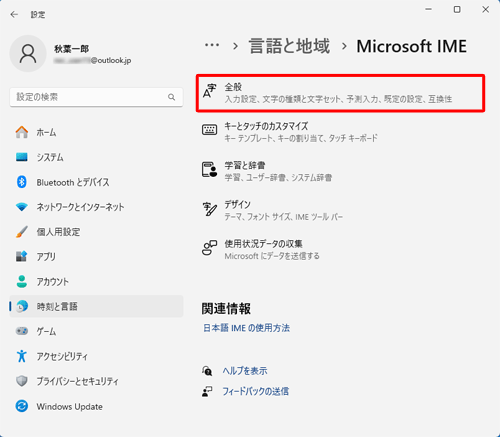
Task: Click the network Wi-Fi icon in sidebar
Action: pos(22,207)
